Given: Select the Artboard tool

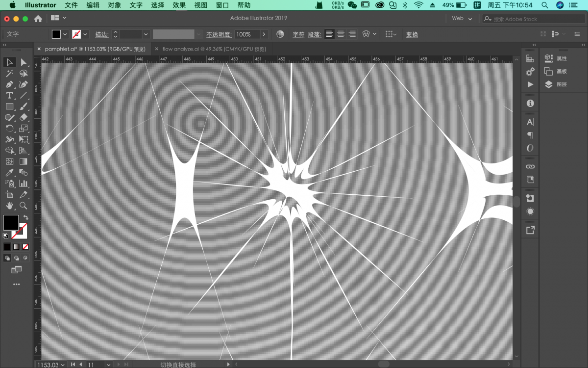Looking at the screenshot, I should (9, 195).
